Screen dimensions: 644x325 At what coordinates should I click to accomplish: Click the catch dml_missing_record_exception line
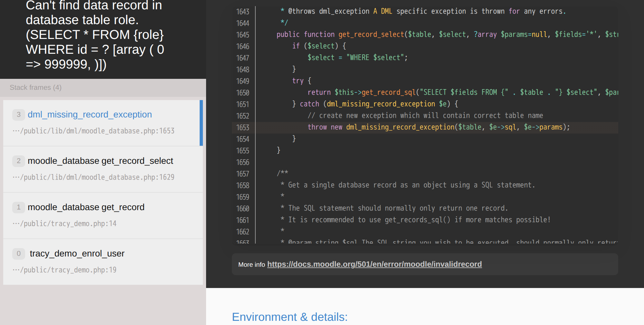375,104
